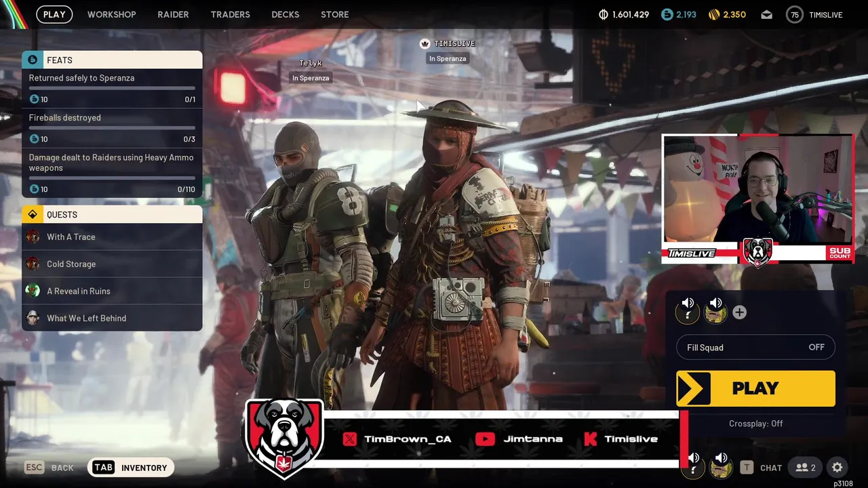Click the Crossplay: Off setting
The image size is (868, 488).
[755, 424]
